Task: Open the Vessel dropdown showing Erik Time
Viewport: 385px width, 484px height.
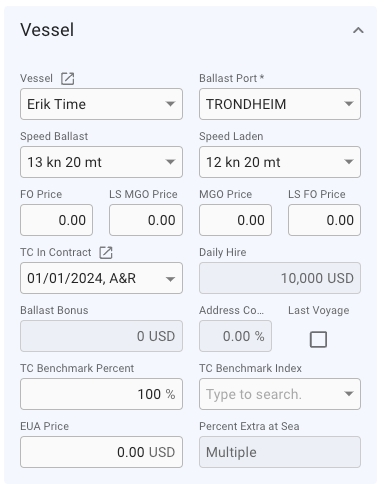Action: tap(101, 104)
